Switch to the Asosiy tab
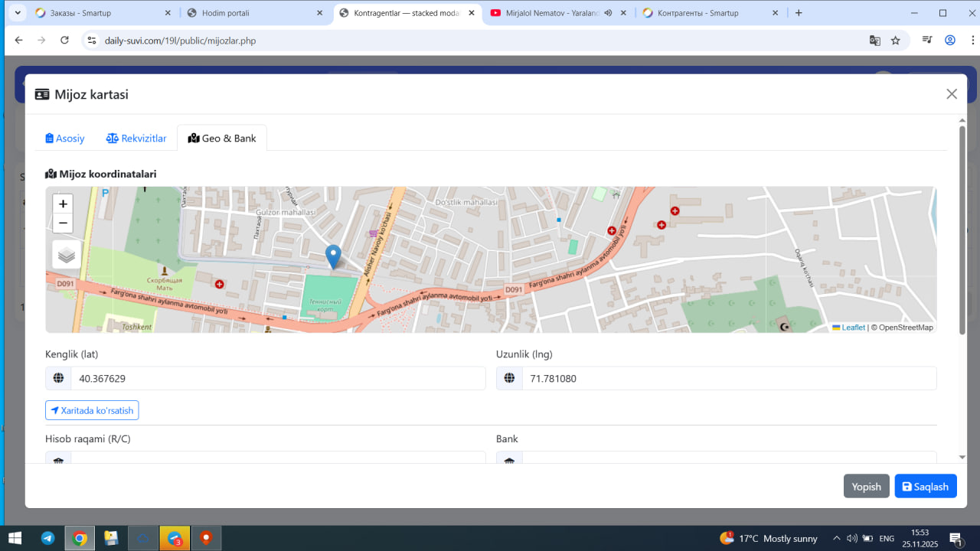The image size is (980, 551). (x=65, y=139)
